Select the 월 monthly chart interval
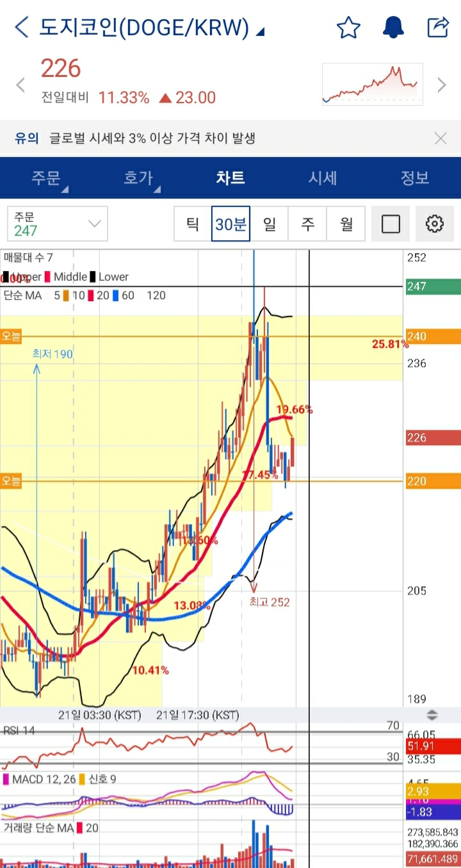This screenshot has width=461, height=868. click(346, 224)
